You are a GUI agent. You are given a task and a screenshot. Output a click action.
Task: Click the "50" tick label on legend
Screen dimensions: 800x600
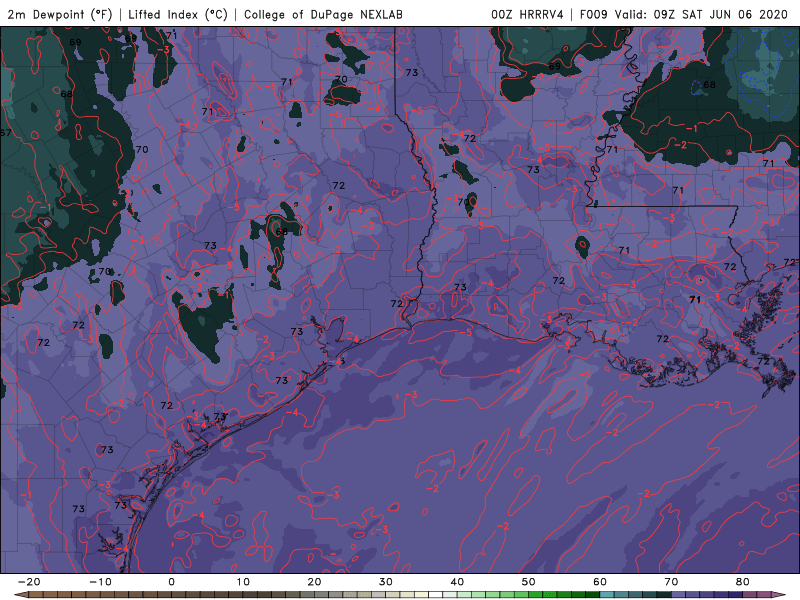click(529, 582)
